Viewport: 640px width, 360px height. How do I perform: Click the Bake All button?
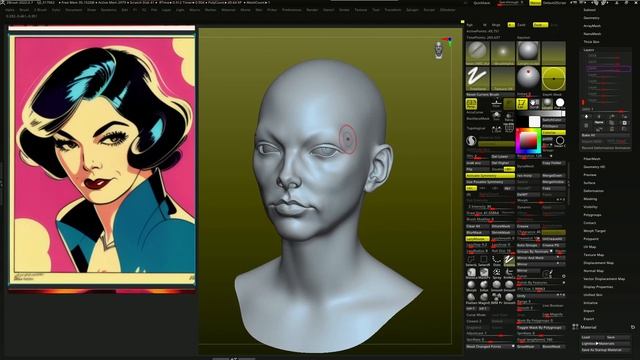tap(606, 135)
